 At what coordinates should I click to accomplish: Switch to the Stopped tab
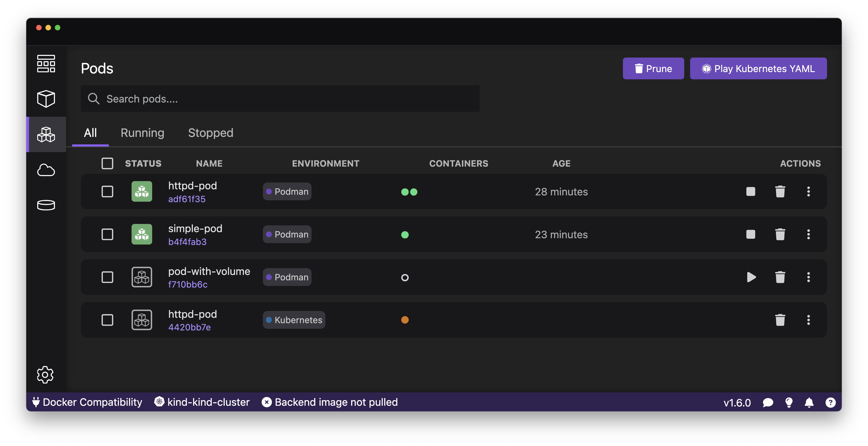(x=211, y=133)
